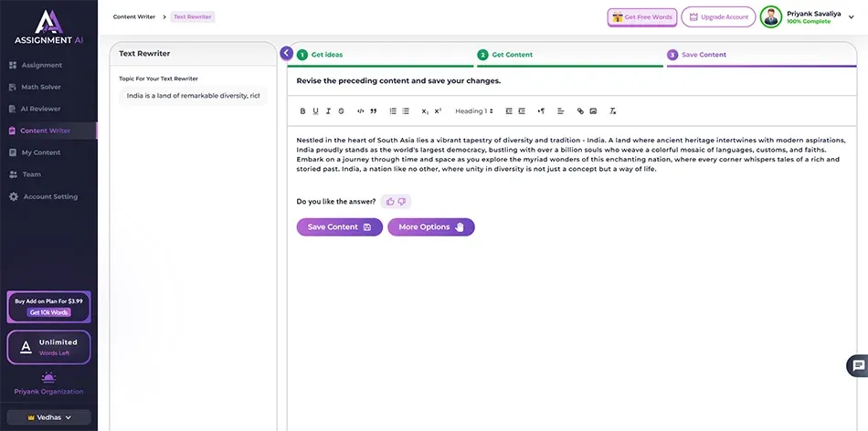Toggle the numbered list format
Image resolution: width=868 pixels, height=431 pixels.
point(393,111)
